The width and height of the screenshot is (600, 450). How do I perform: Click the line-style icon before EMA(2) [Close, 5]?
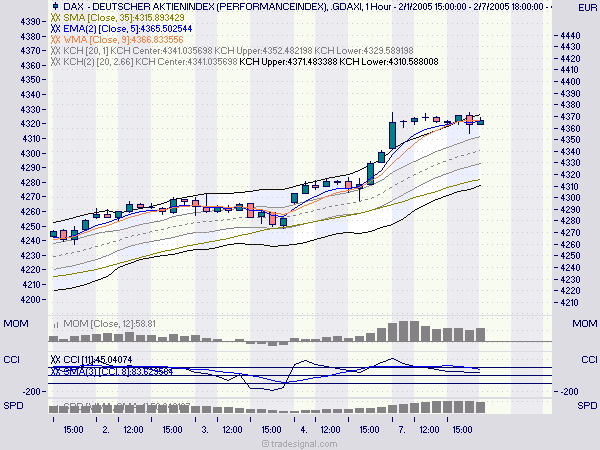55,29
